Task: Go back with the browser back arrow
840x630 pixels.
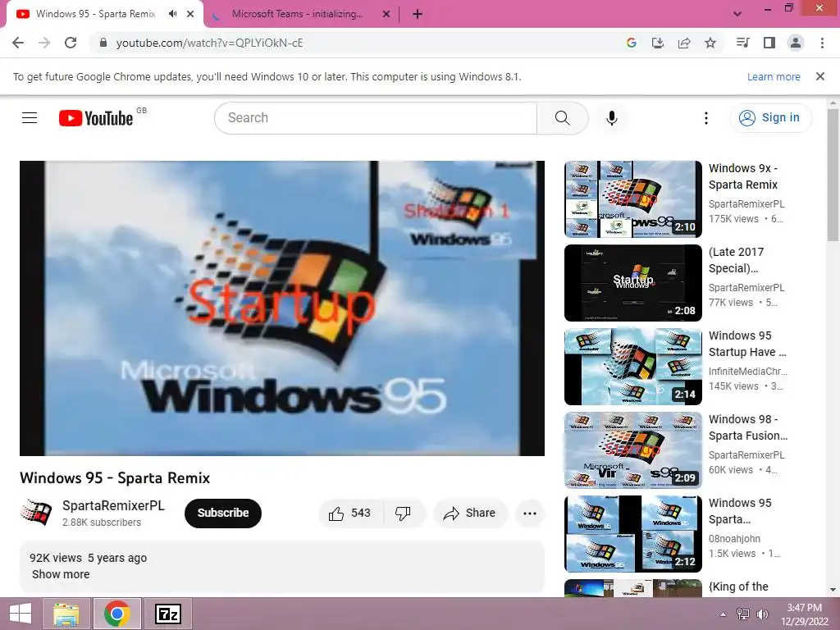Action: pyautogui.click(x=18, y=43)
